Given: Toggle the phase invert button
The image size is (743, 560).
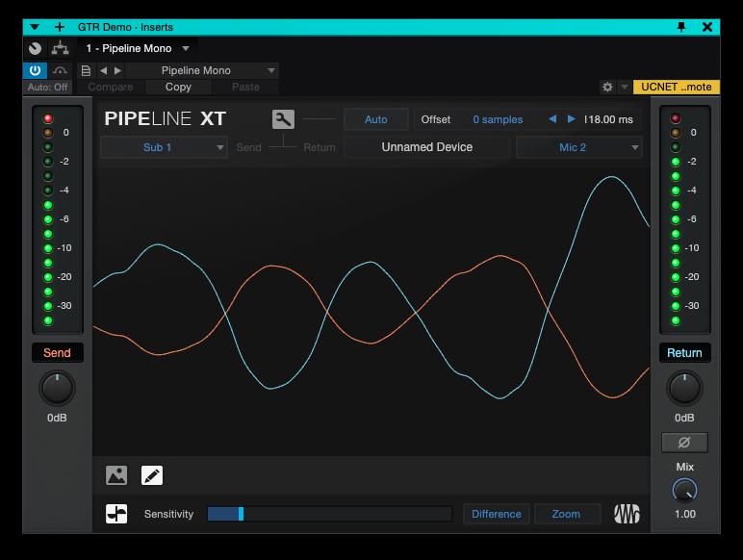Looking at the screenshot, I should pos(684,443).
